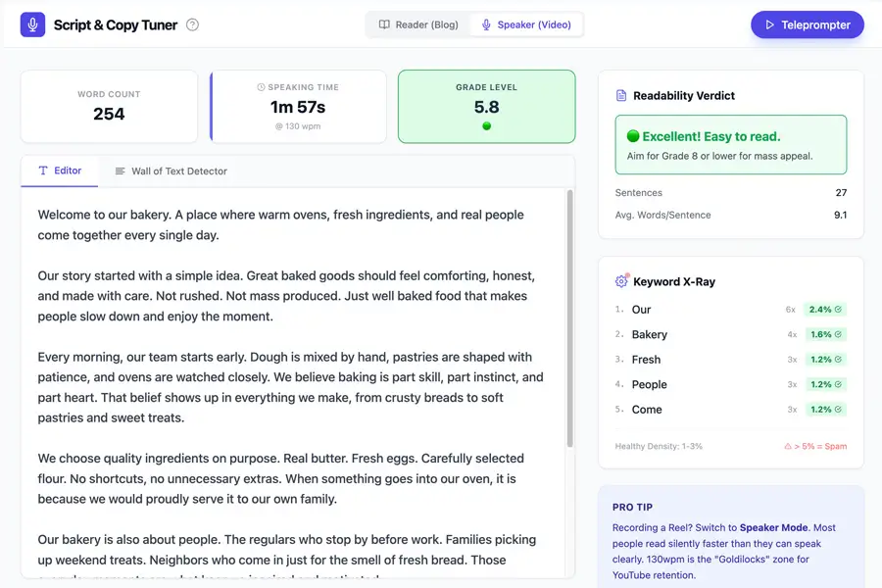Open the help question mark icon
This screenshot has width=882, height=588.
coord(192,24)
